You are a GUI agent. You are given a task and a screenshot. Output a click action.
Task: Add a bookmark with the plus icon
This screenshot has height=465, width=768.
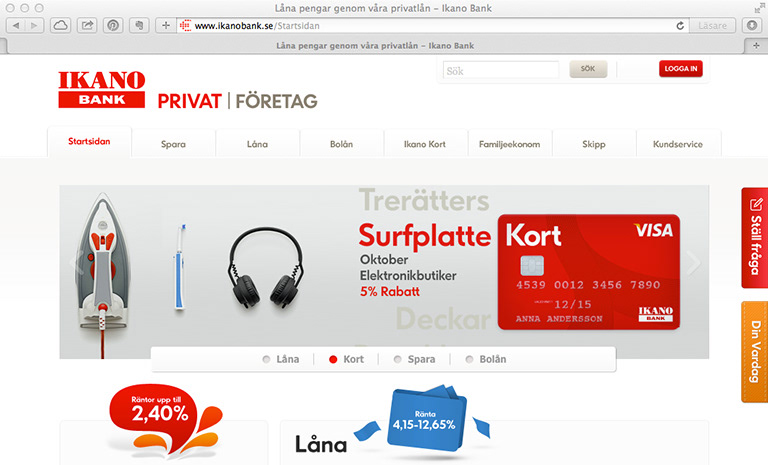click(x=166, y=25)
